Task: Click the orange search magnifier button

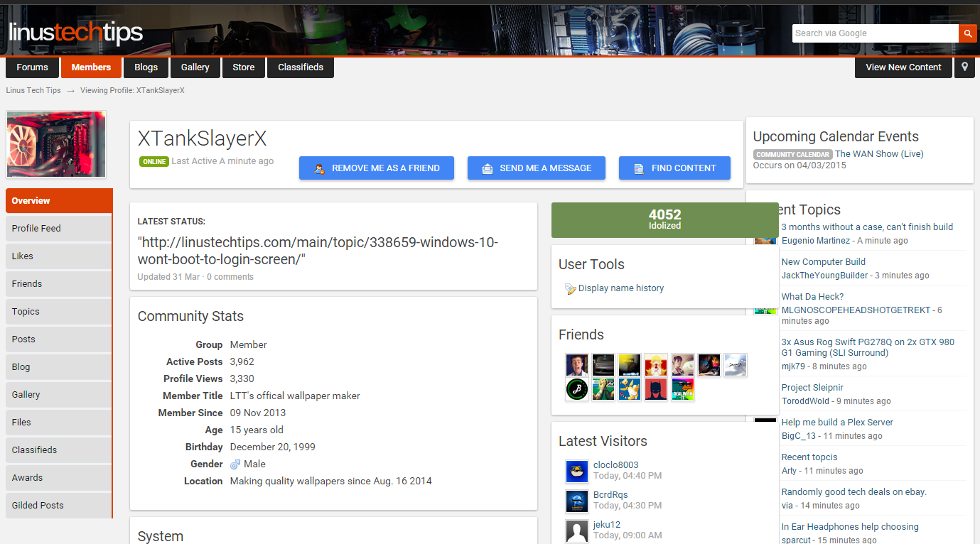Action: coord(967,33)
